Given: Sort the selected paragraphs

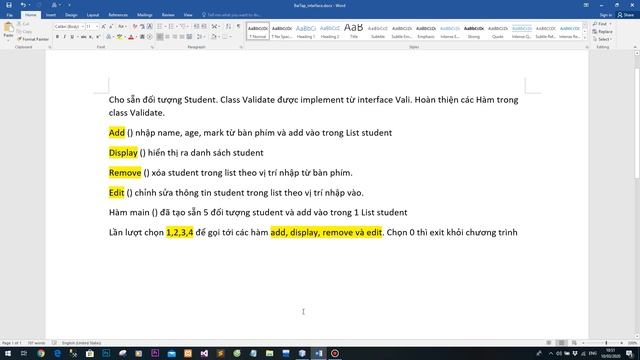Looking at the screenshot, I should pyautogui.click(x=228, y=27).
